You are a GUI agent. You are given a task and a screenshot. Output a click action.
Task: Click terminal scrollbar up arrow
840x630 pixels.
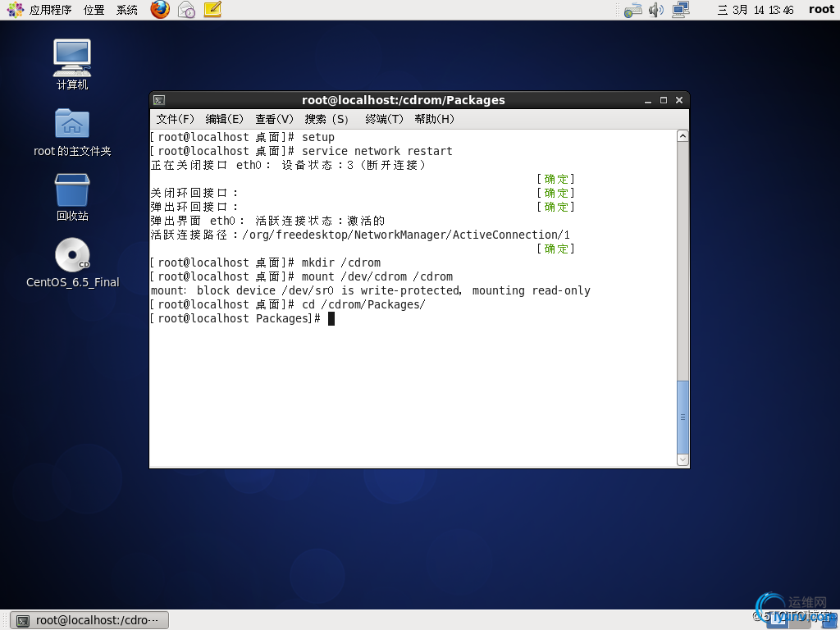(x=682, y=136)
